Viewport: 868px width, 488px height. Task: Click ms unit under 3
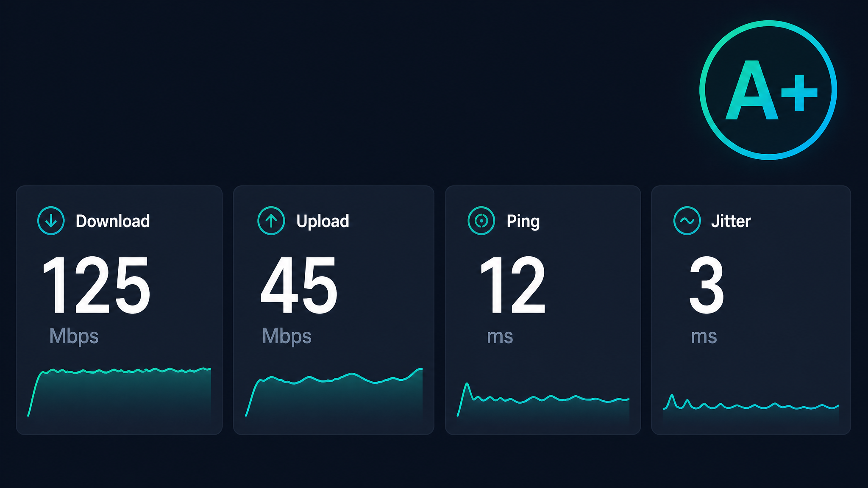704,337
